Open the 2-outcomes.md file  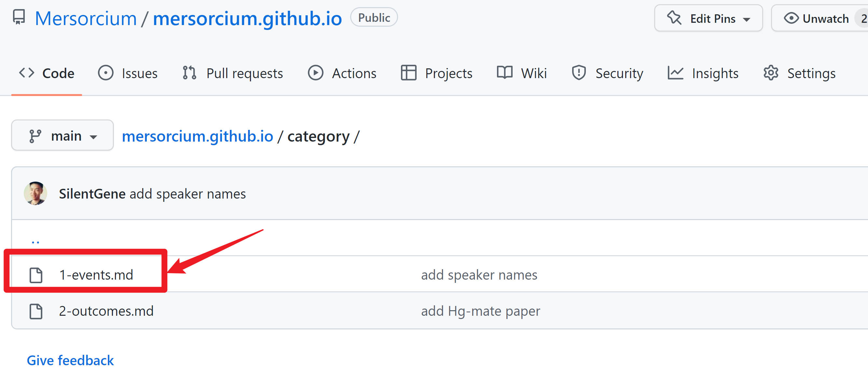click(x=106, y=311)
